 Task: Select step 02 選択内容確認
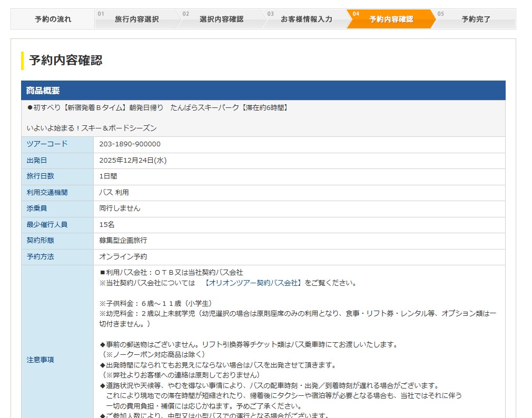tap(221, 19)
